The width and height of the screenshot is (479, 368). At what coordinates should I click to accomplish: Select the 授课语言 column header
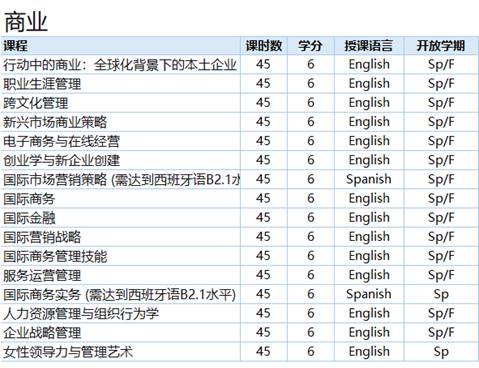click(x=369, y=45)
